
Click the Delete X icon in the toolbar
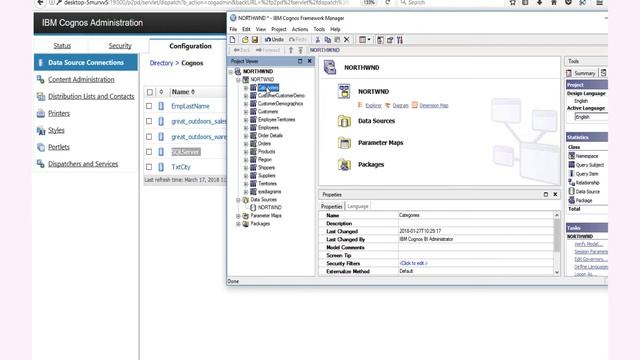[x=347, y=40]
